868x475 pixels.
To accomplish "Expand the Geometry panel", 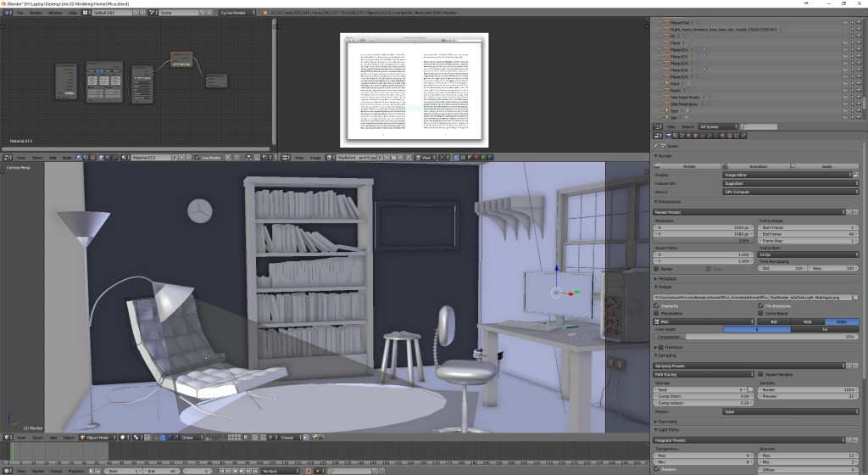I will pyautogui.click(x=668, y=421).
